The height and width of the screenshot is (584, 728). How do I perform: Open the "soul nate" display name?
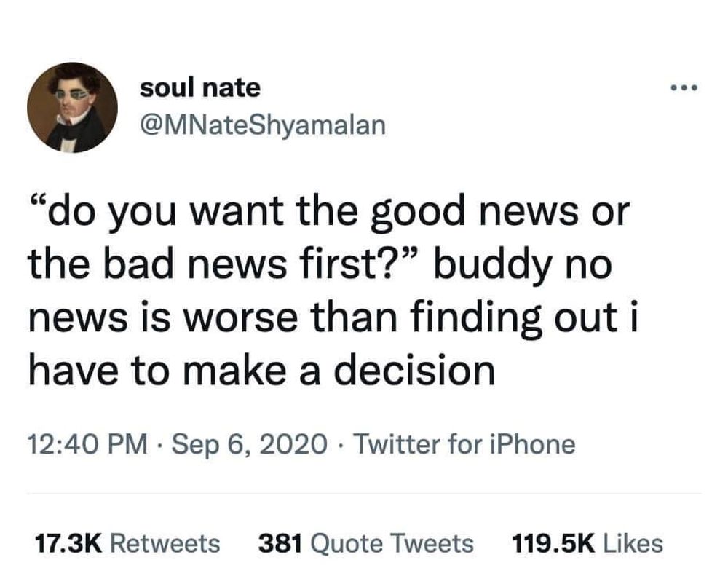(199, 89)
